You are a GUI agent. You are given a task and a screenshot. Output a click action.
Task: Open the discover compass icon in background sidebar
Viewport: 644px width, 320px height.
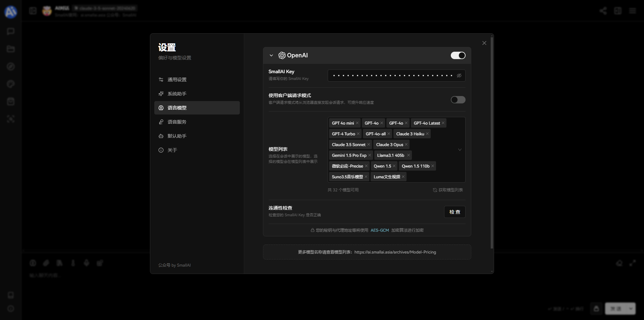[x=11, y=66]
